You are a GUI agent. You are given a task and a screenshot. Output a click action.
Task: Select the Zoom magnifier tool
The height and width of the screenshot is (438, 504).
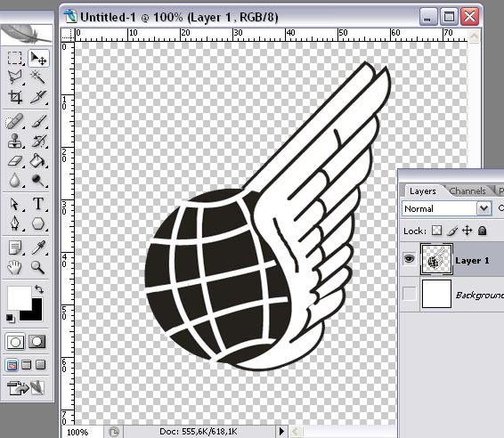tap(38, 267)
